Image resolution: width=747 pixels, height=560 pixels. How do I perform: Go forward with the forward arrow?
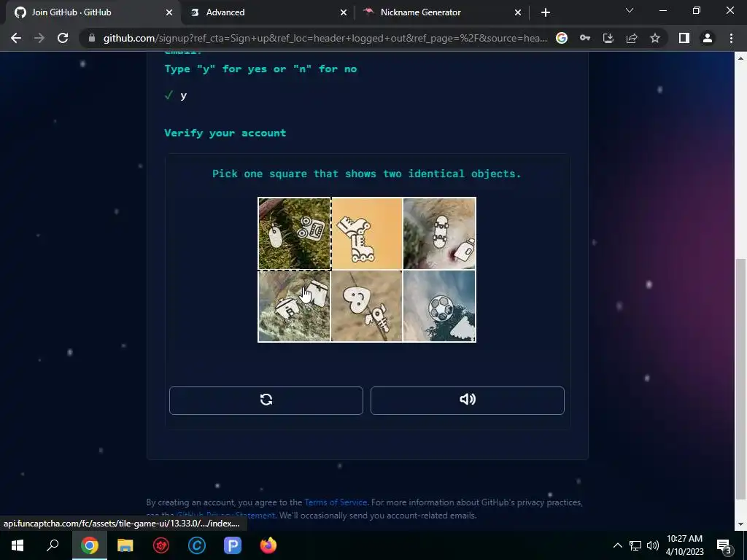39,38
